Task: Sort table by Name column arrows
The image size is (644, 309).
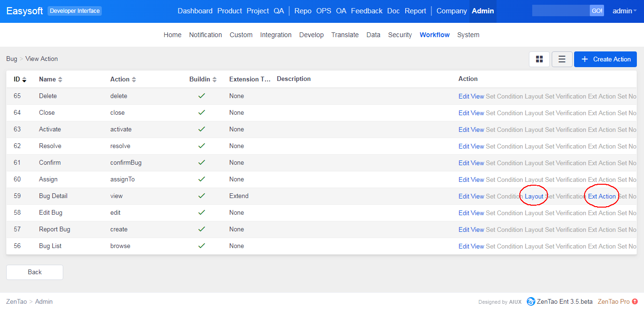Action: click(x=60, y=80)
